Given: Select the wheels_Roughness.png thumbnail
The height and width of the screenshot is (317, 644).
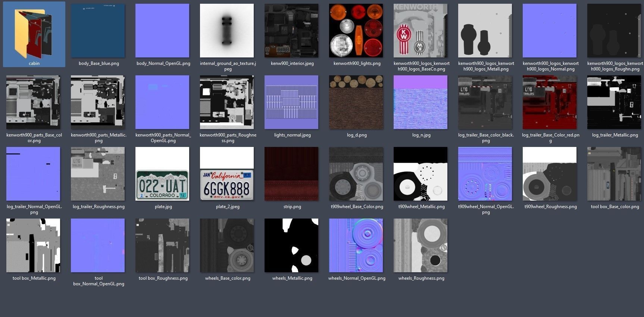Looking at the screenshot, I should (x=421, y=245).
